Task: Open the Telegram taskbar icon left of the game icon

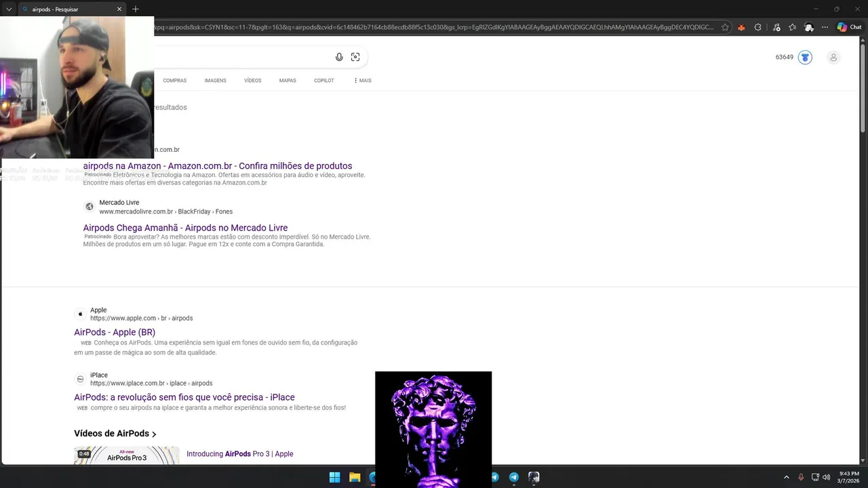Action: [x=514, y=477]
